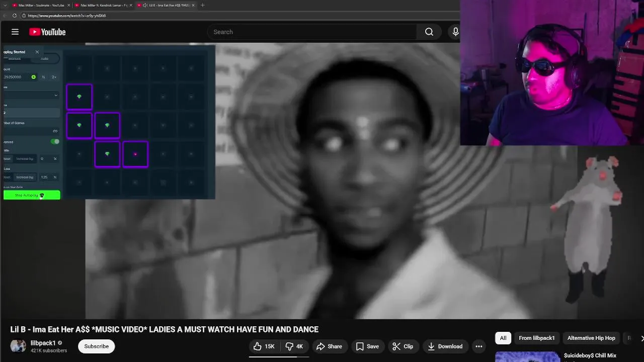Open a new browser tab
The height and width of the screenshot is (362, 644).
coord(202,5)
